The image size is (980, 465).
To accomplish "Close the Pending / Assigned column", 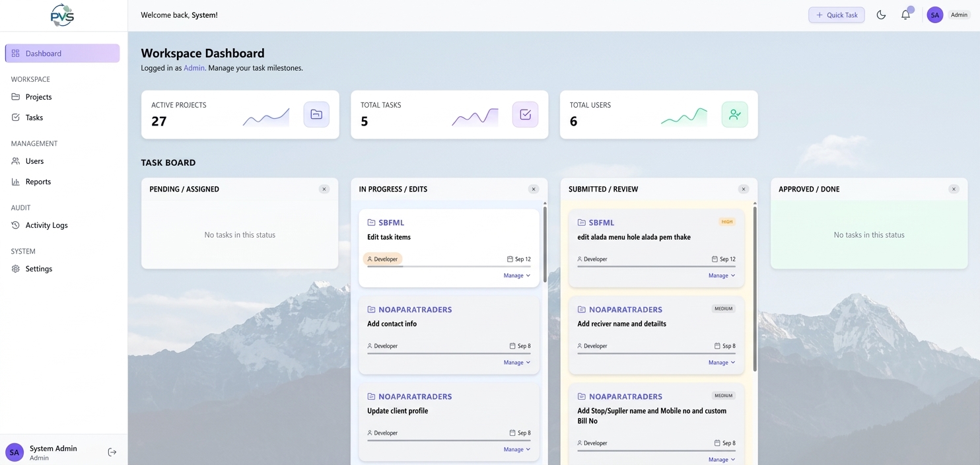I will pos(324,189).
